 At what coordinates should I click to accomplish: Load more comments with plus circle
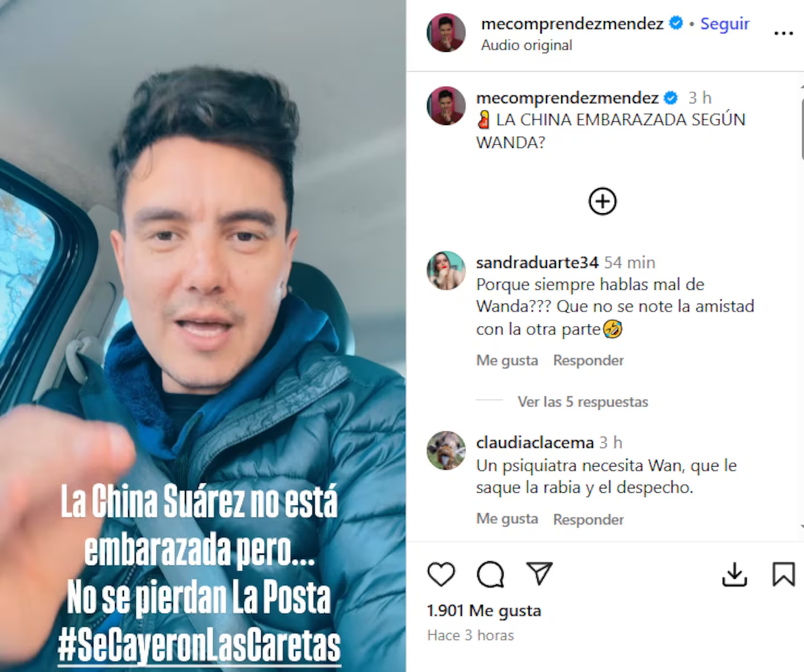pyautogui.click(x=602, y=201)
